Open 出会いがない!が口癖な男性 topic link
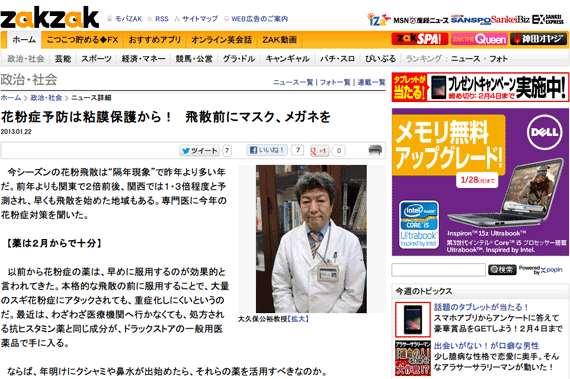Image resolution: width=570 pixels, height=379 pixels. click(x=486, y=346)
